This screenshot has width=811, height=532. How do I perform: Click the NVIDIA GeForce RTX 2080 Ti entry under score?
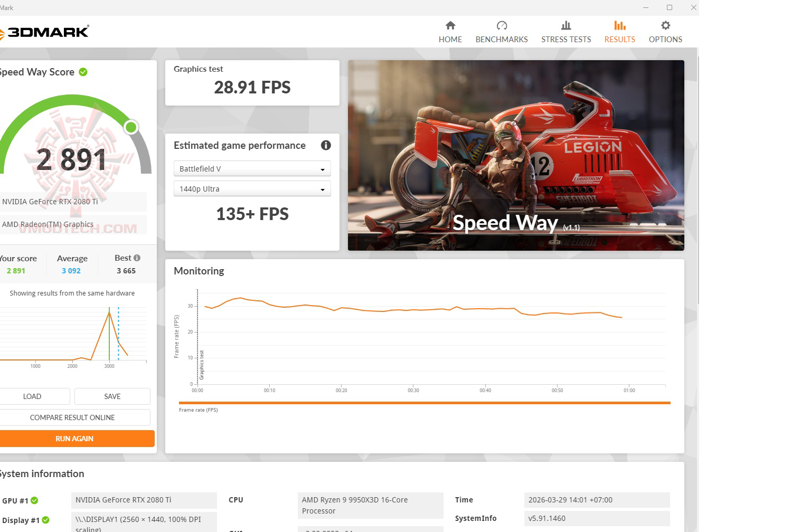[73, 202]
